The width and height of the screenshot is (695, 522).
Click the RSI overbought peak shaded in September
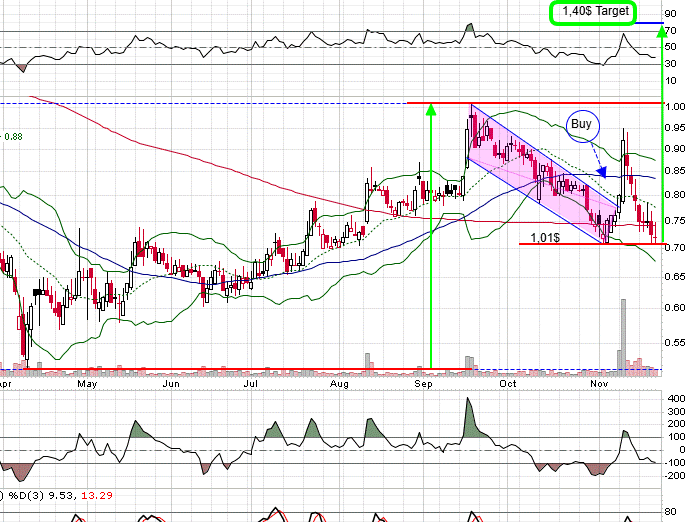click(468, 27)
